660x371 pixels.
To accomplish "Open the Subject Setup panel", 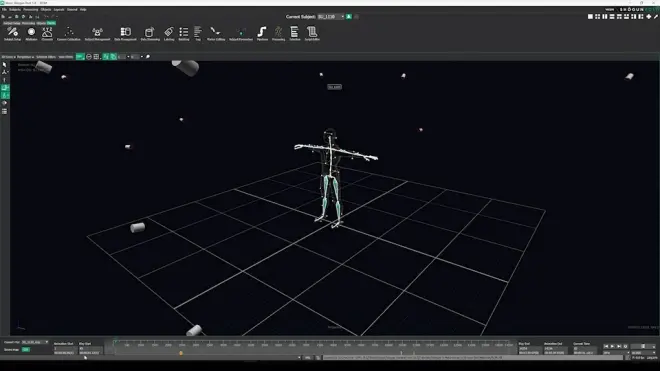I will (12, 34).
